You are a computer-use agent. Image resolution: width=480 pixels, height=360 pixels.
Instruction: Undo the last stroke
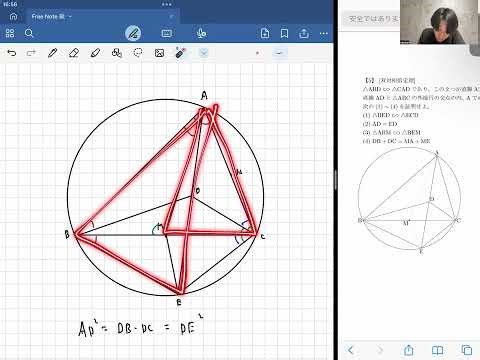[12, 53]
